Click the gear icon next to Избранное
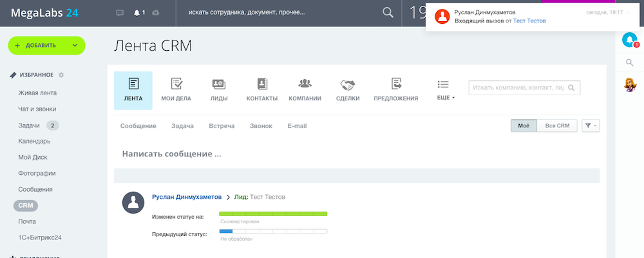 (x=62, y=75)
